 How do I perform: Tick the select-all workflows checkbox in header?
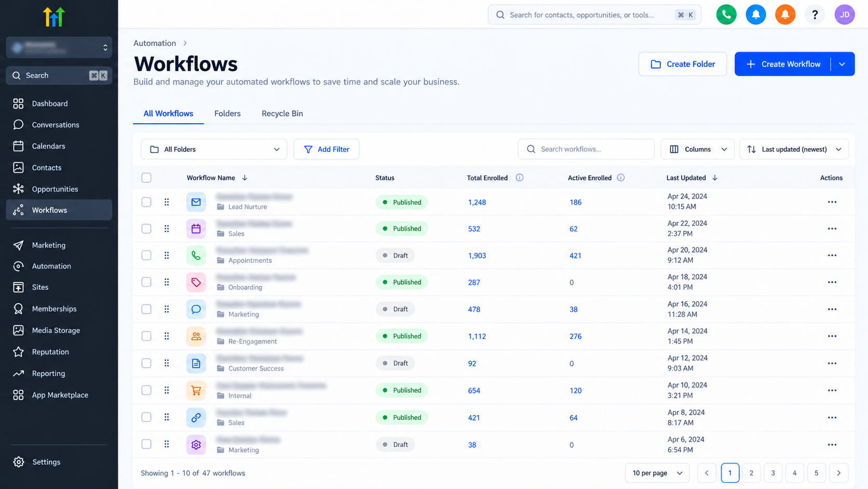(x=146, y=178)
